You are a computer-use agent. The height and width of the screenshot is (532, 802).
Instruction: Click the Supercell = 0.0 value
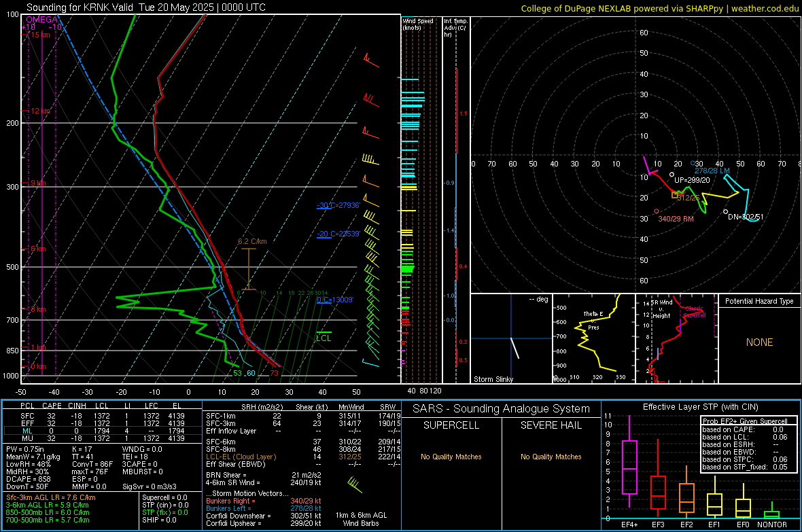click(x=164, y=498)
